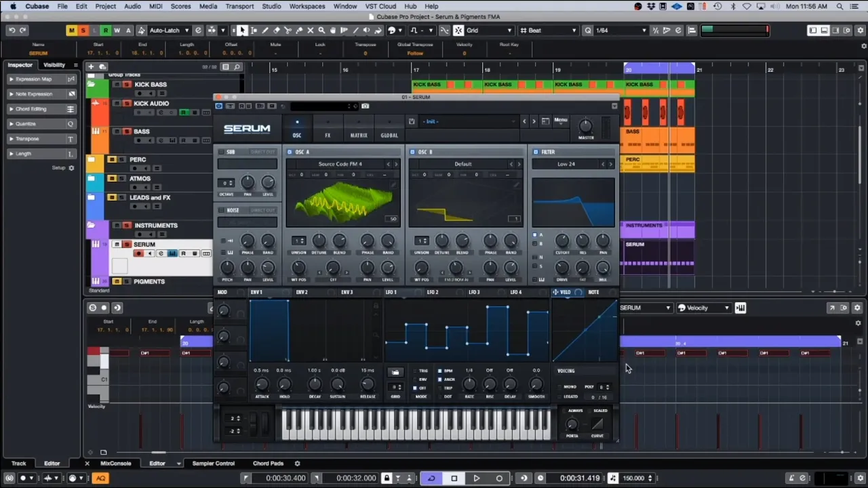868x488 pixels.
Task: Click the transport Record button
Action: (x=500, y=478)
